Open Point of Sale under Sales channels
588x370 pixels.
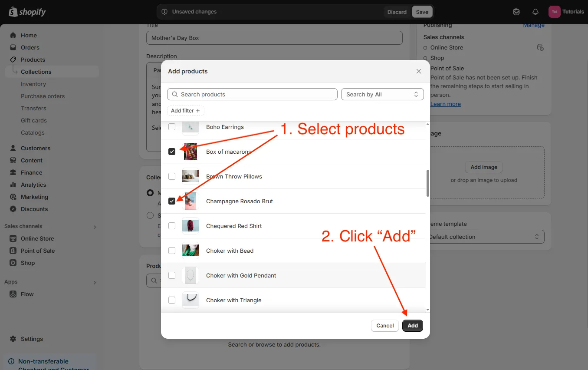point(38,251)
